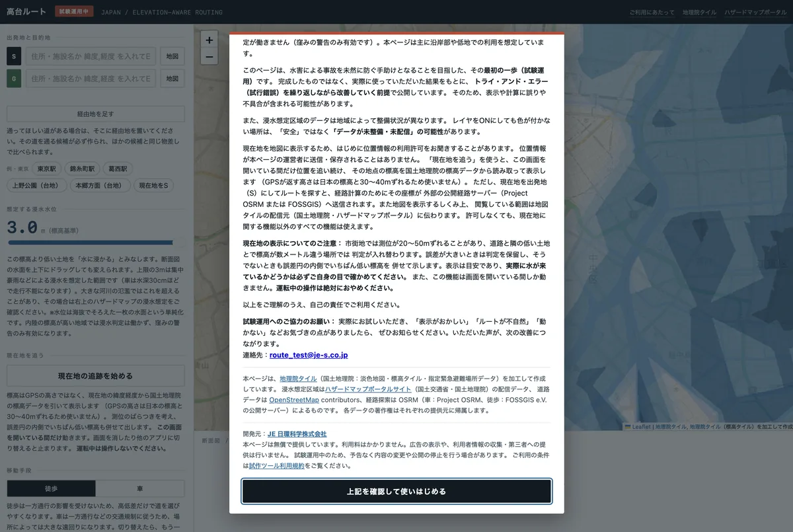Click the 3.0 water level value
This screenshot has height=532, width=793.
[22, 228]
